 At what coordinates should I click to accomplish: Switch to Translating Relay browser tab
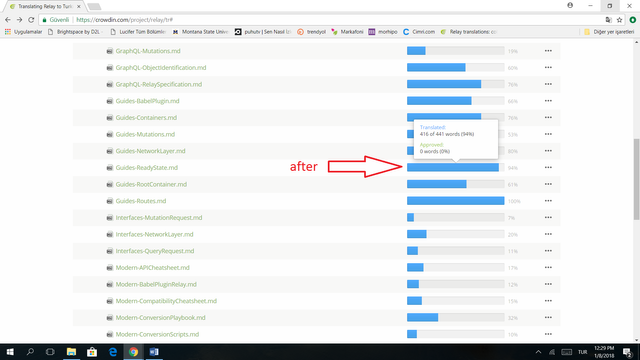coord(44,7)
